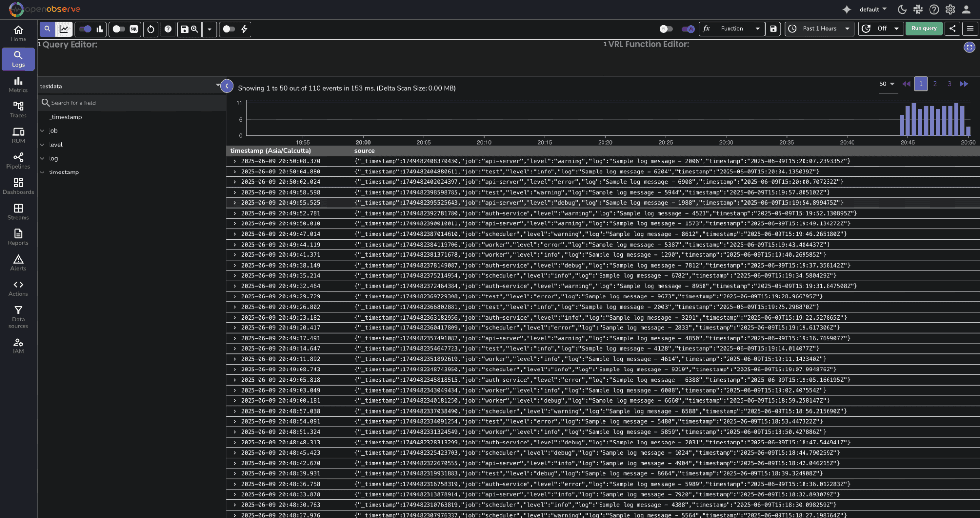
Task: Enable SQL mode toggle
Action: coord(119,29)
